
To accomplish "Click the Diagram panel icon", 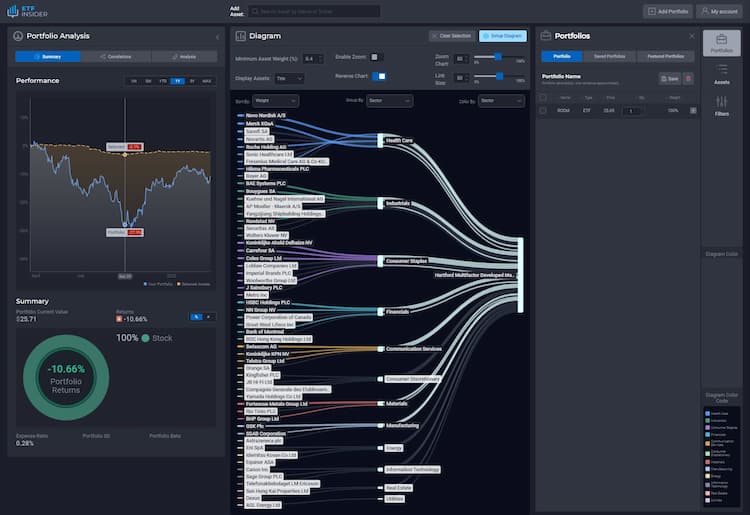I will tap(241, 36).
